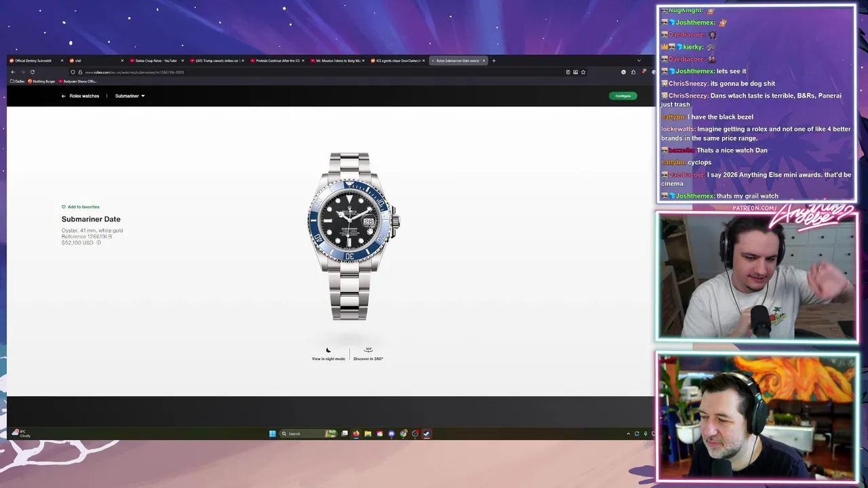Screen dimensions: 868x488
Task: Open Steam from the taskbar
Action: pos(427,434)
